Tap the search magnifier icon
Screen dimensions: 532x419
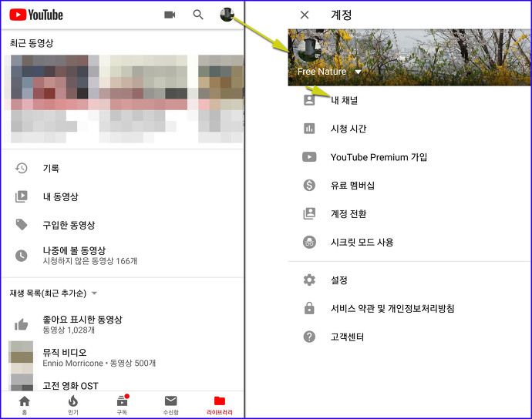198,15
